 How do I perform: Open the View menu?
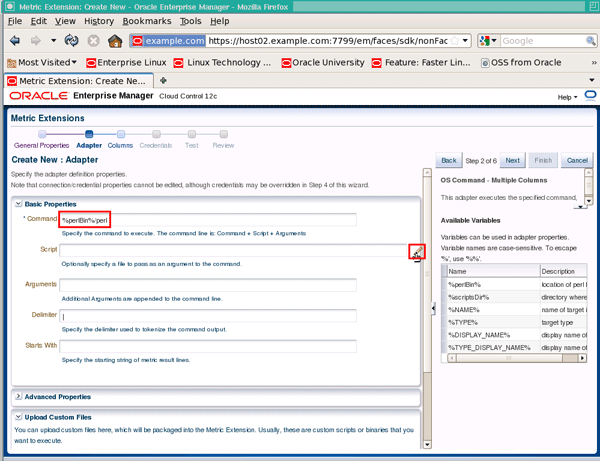point(65,21)
